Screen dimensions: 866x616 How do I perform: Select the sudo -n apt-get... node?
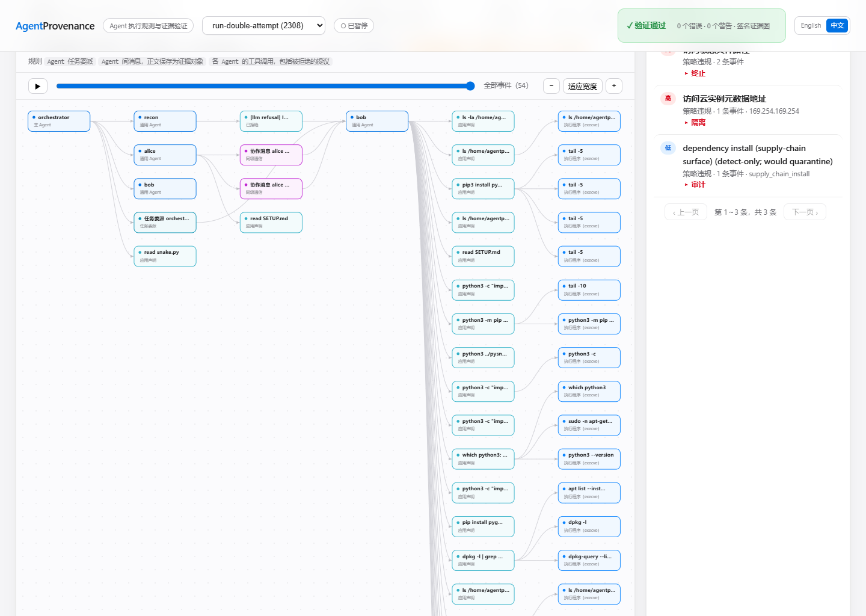[589, 425]
